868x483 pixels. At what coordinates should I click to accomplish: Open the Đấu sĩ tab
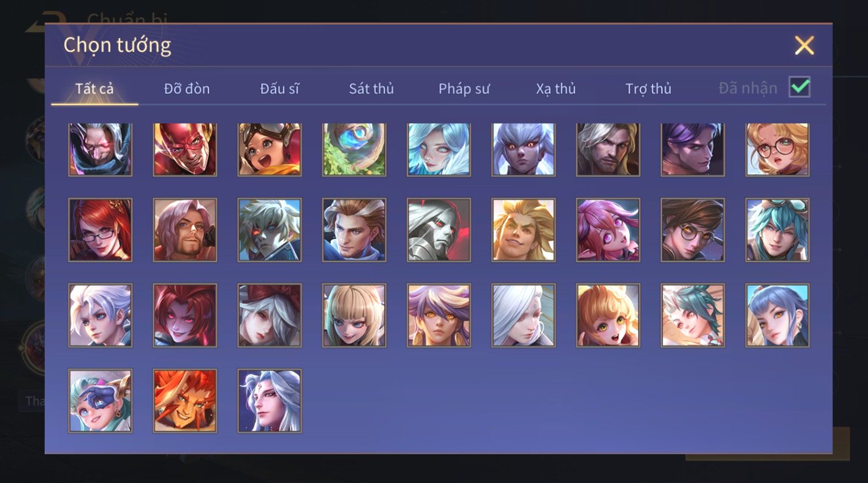pos(279,89)
